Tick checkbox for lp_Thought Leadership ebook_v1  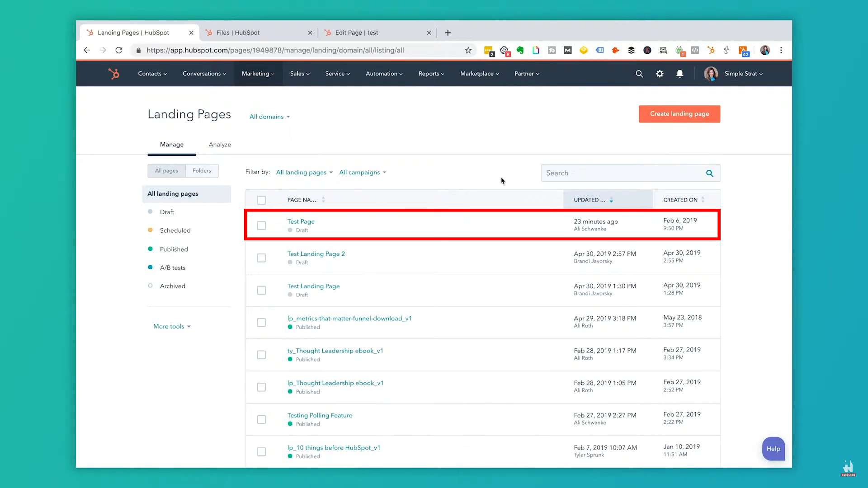pos(261,387)
